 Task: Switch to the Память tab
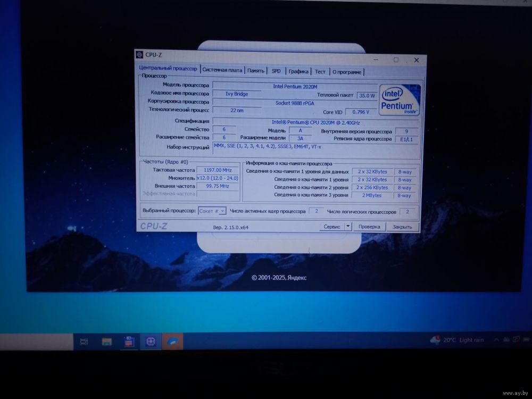pyautogui.click(x=255, y=71)
